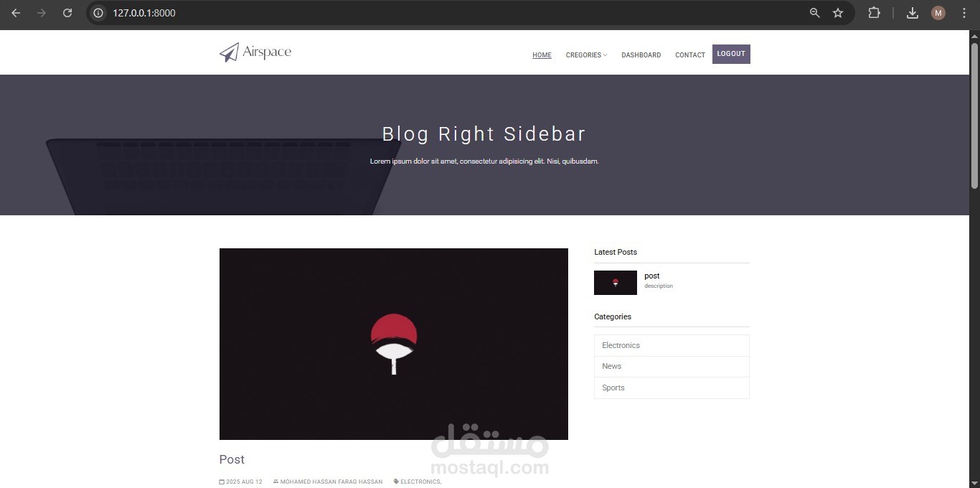Select the Sports category in sidebar

[672, 388]
